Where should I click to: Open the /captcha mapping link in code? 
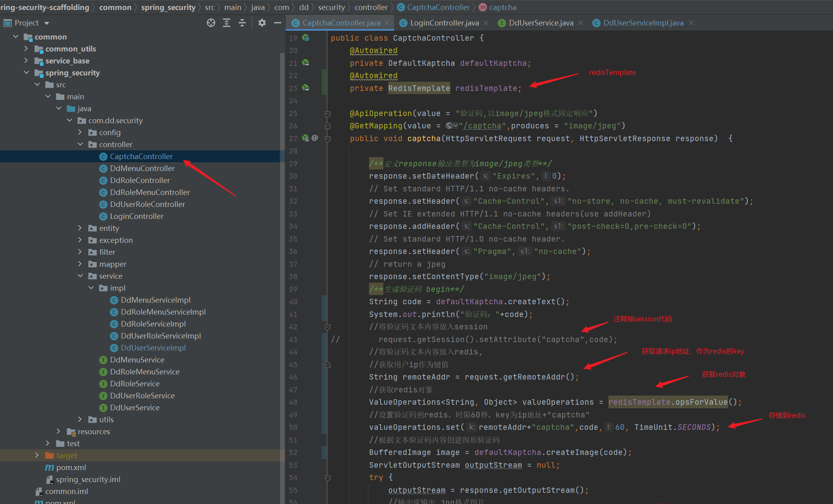482,125
